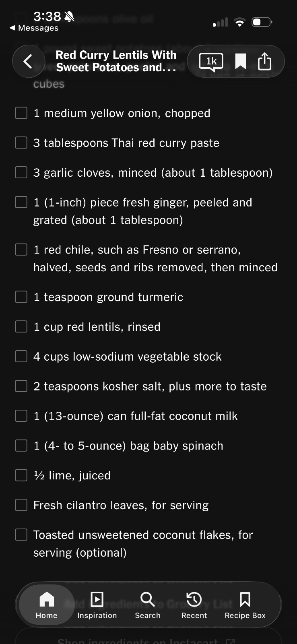Tick the toasted coconut flakes checkbox
297x644 pixels.
[x=21, y=535]
